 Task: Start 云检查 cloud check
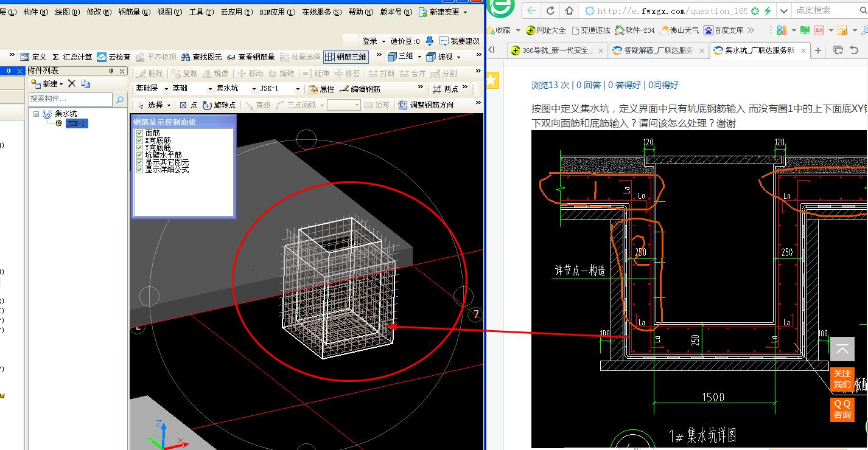(x=114, y=57)
